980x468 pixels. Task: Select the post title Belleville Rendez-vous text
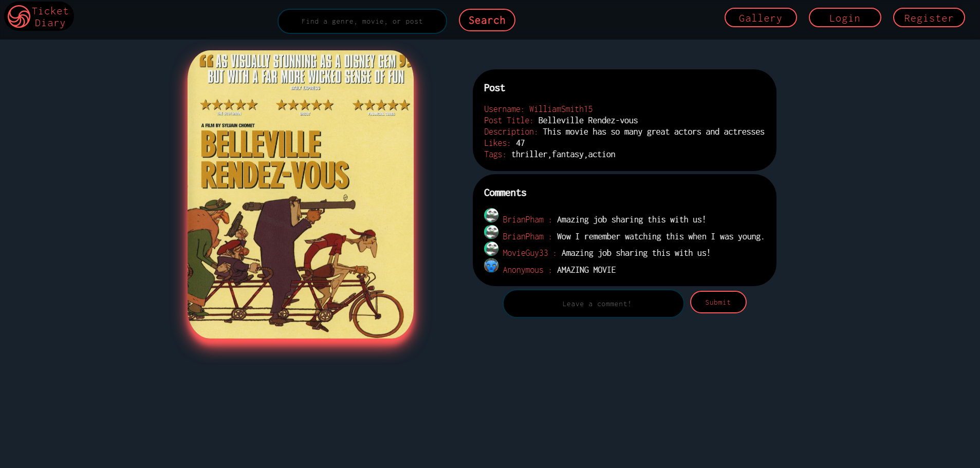(588, 120)
